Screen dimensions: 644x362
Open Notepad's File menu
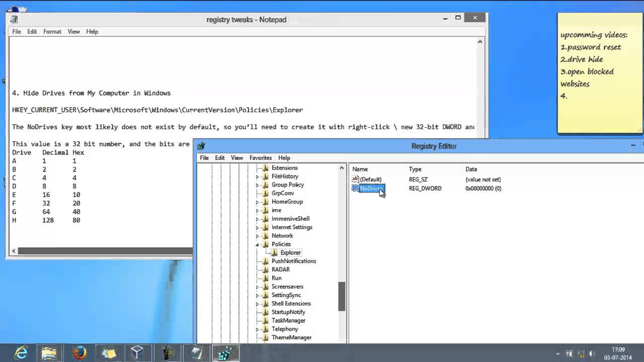click(17, 31)
